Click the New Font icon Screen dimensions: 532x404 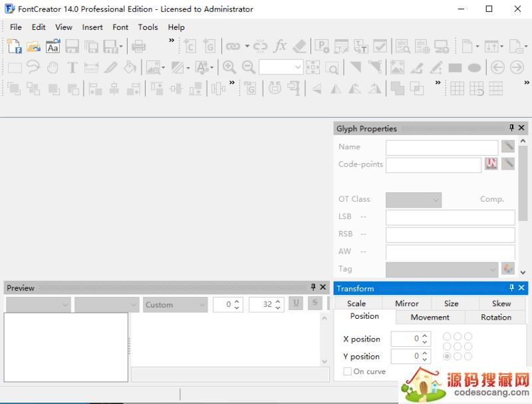click(x=14, y=46)
